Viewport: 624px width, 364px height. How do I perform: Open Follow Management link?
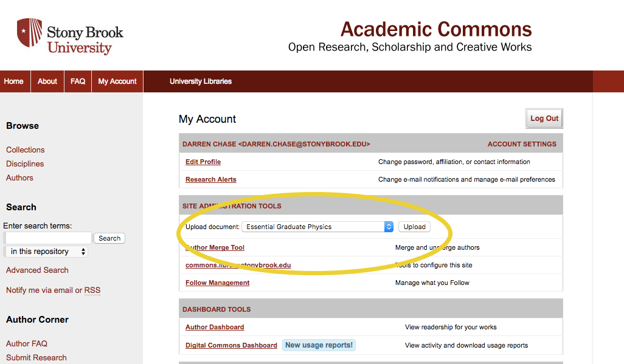click(217, 283)
